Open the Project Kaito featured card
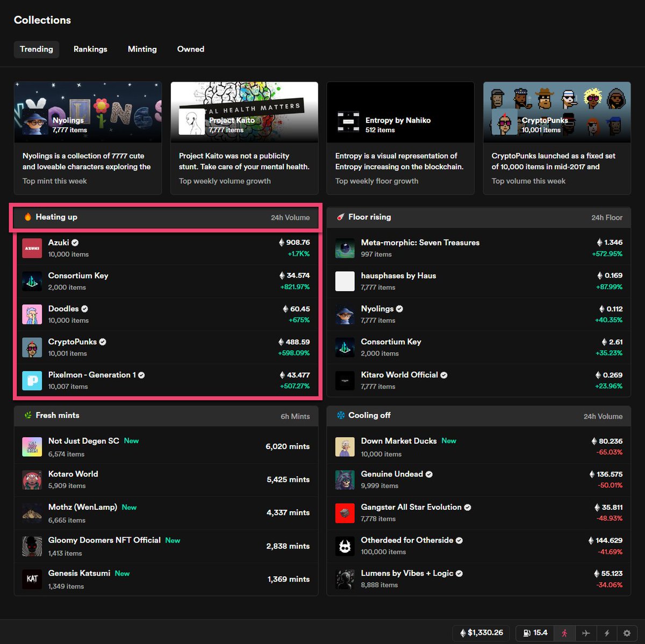The height and width of the screenshot is (644, 645). [244, 138]
